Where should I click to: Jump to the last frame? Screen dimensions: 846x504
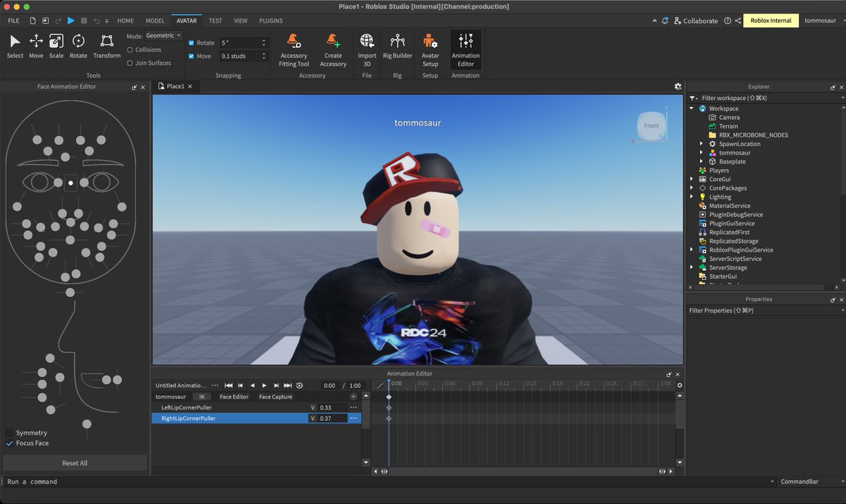tap(288, 386)
